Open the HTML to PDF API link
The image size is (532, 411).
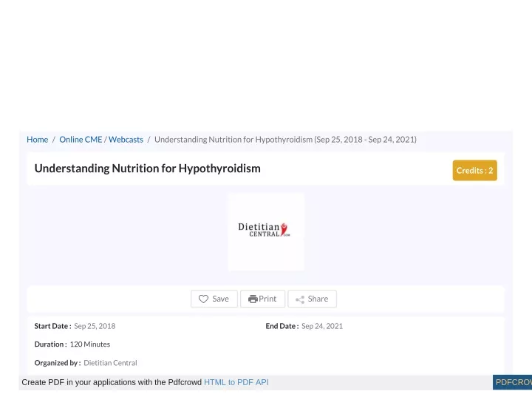pos(236,382)
